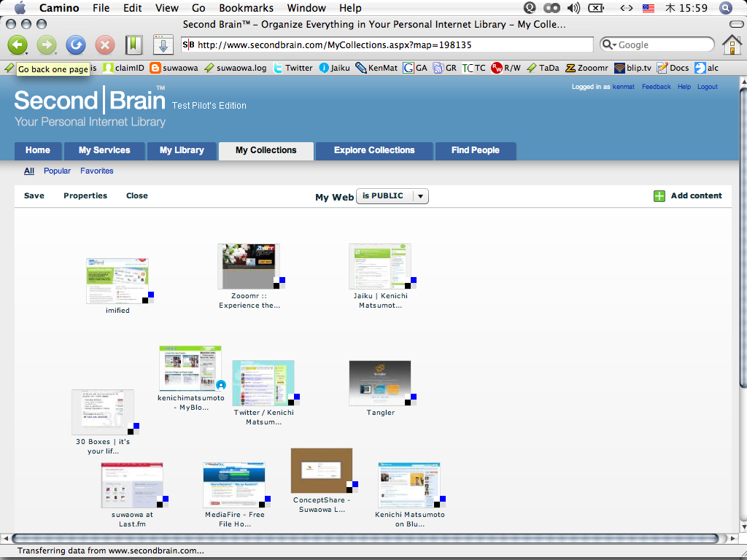Viewport: 747px width, 560px height.
Task: Reload the page with the blue refresh icon
Action: pos(76,45)
